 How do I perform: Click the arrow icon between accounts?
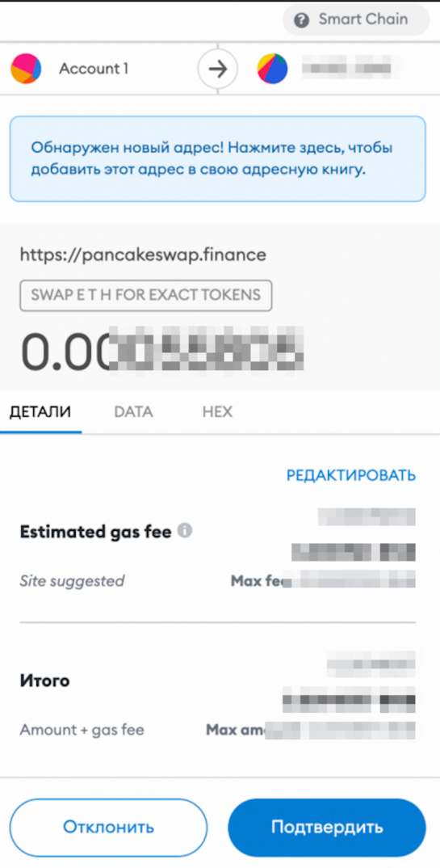click(x=218, y=70)
